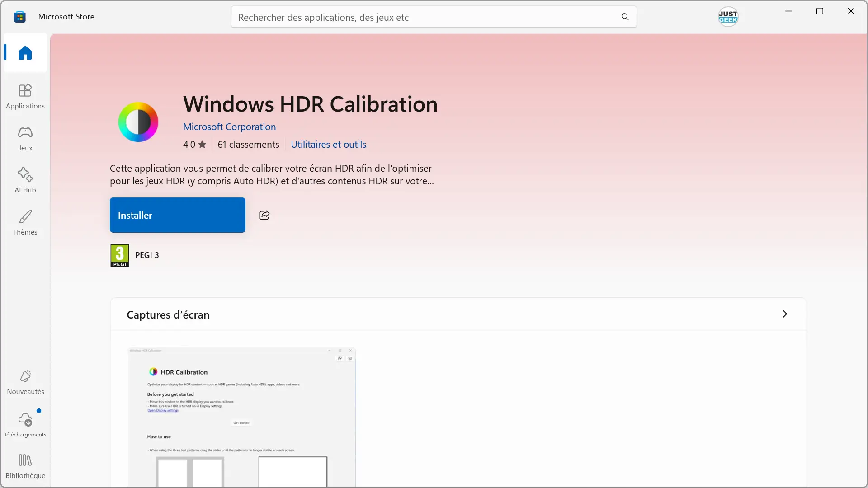Viewport: 868px width, 488px height.
Task: Open the Nouveautés section
Action: point(25,382)
